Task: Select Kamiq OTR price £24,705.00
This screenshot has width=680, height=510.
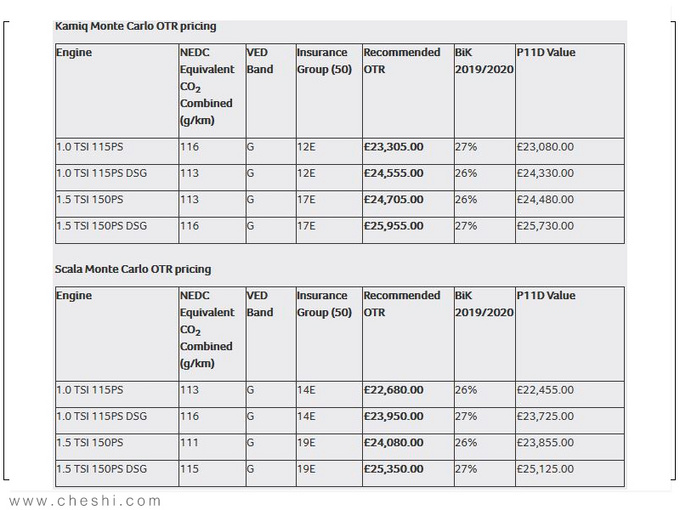Action: tap(393, 199)
